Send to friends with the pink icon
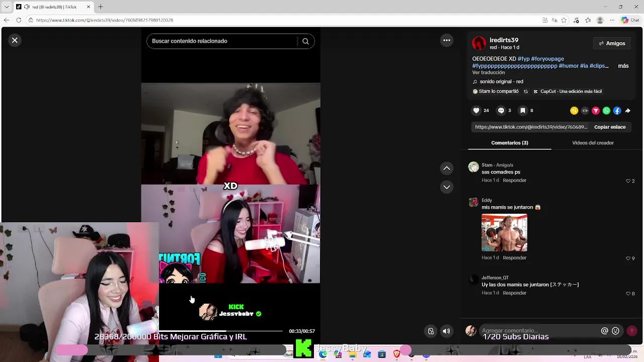The image size is (644, 362). (596, 111)
